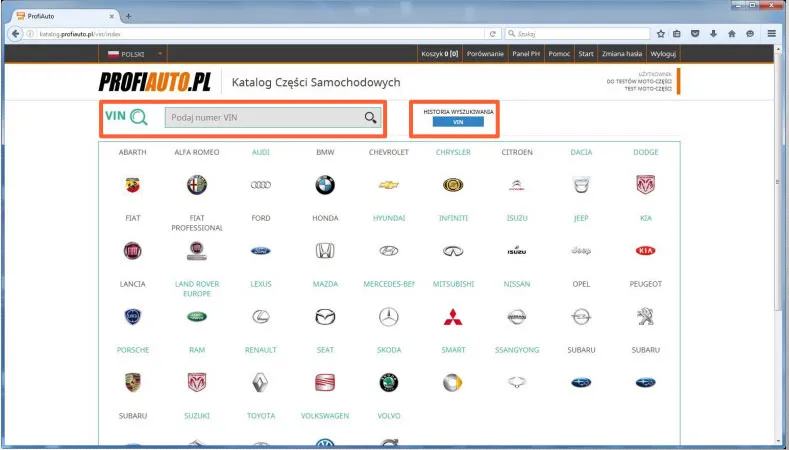Image resolution: width=789 pixels, height=450 pixels.
Task: Click the browser back arrow button
Action: pos(15,34)
